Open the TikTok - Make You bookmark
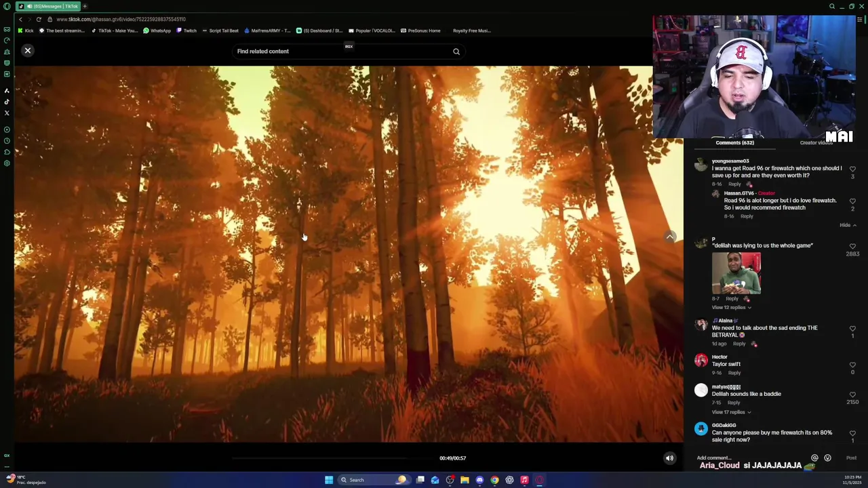The width and height of the screenshot is (868, 488). click(x=115, y=30)
